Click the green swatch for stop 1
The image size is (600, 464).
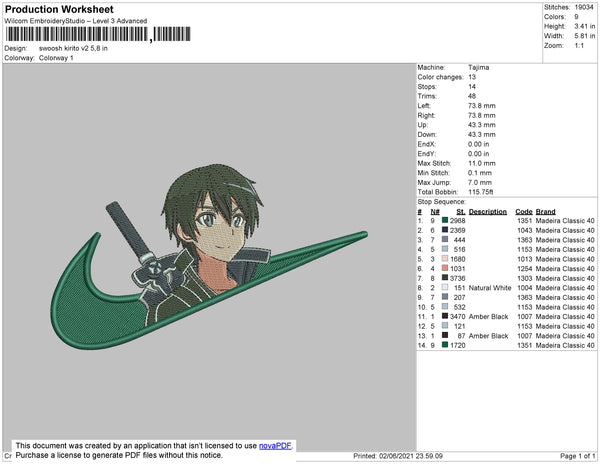click(445, 220)
